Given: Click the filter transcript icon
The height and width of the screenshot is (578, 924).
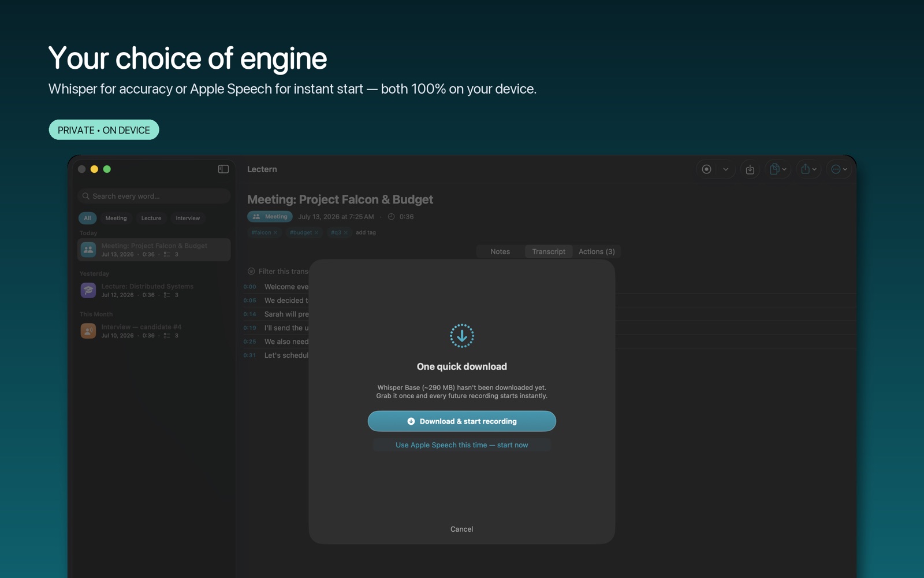Looking at the screenshot, I should [x=251, y=271].
